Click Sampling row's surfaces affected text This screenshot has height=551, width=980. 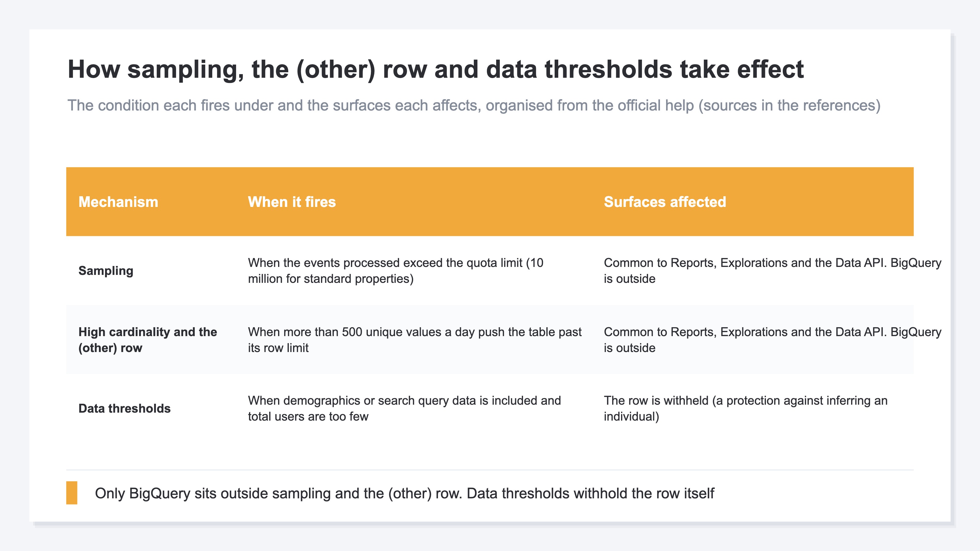[x=772, y=271]
